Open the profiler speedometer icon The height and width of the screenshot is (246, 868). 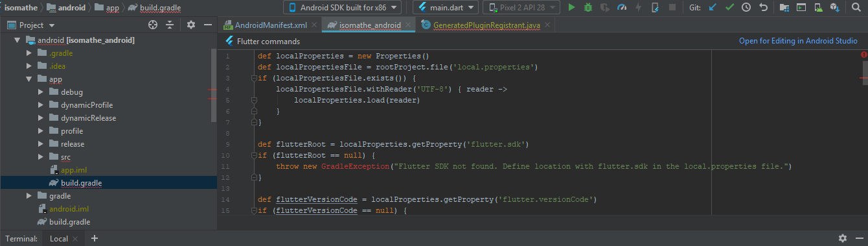coord(622,8)
